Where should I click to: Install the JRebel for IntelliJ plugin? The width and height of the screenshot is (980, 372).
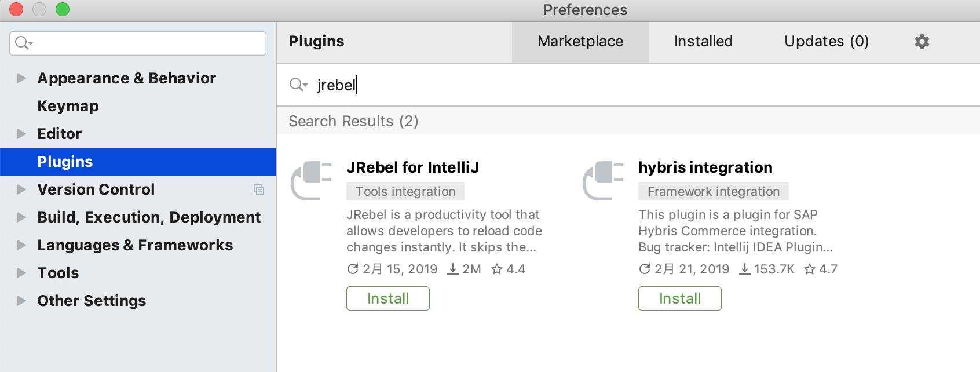tap(388, 298)
